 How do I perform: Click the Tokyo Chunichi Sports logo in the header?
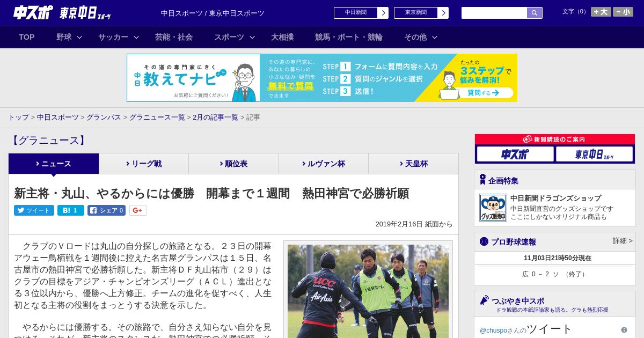[x=86, y=13]
